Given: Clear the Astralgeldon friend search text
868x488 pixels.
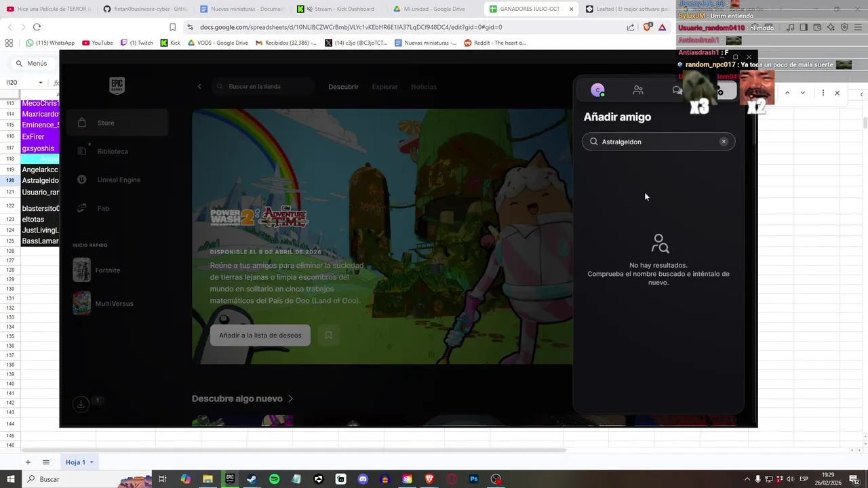Looking at the screenshot, I should tap(724, 142).
